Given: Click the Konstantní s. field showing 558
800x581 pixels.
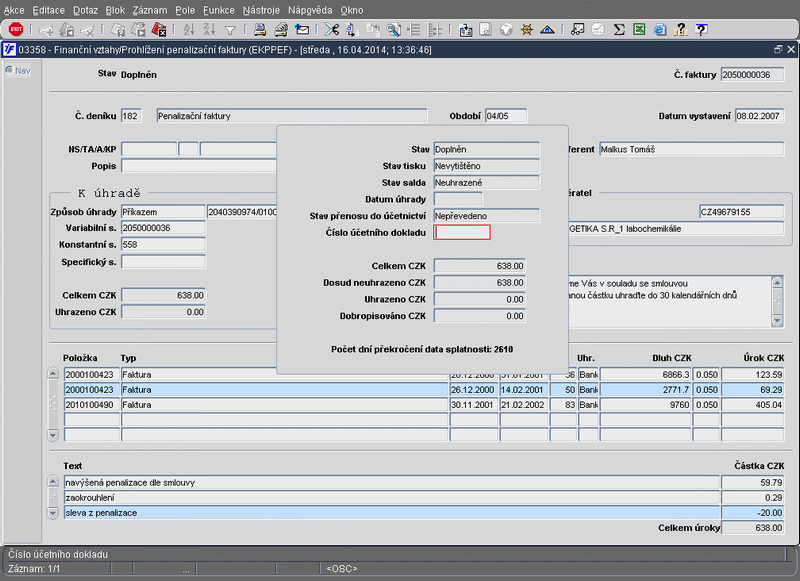Looking at the screenshot, I should tap(163, 244).
